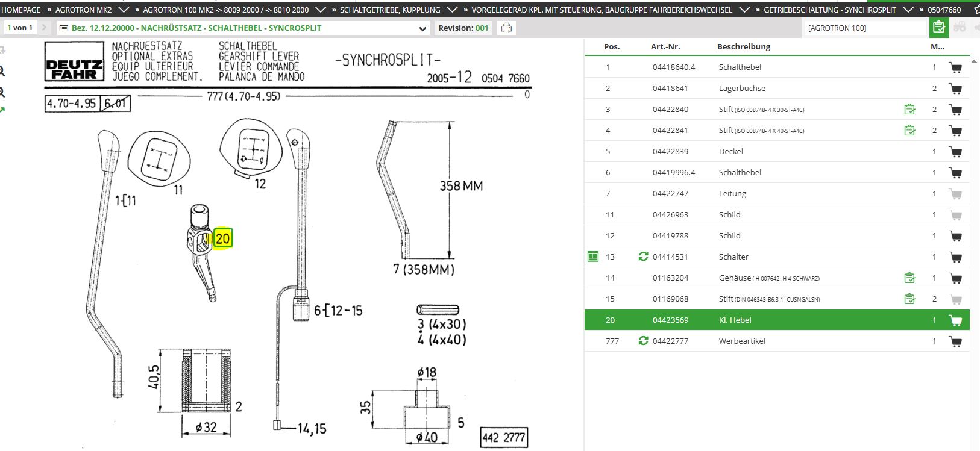Viewport: 980px width, 451px height.
Task: Click replacement arrows icon for 04422777
Action: (x=643, y=341)
